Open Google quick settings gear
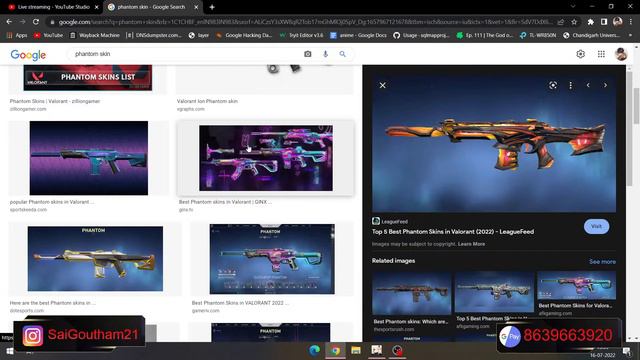Screen dimensions: 640x360 580,54
